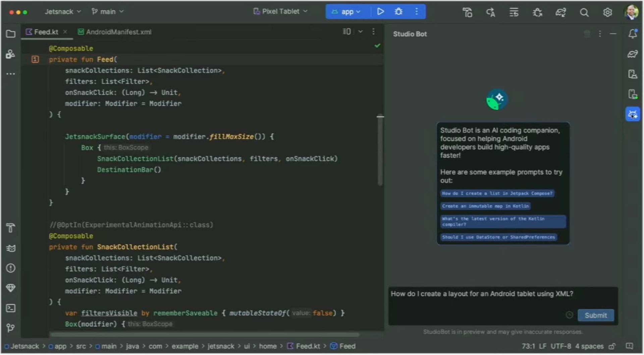Toggle the Studio Bot tool window

click(x=633, y=114)
